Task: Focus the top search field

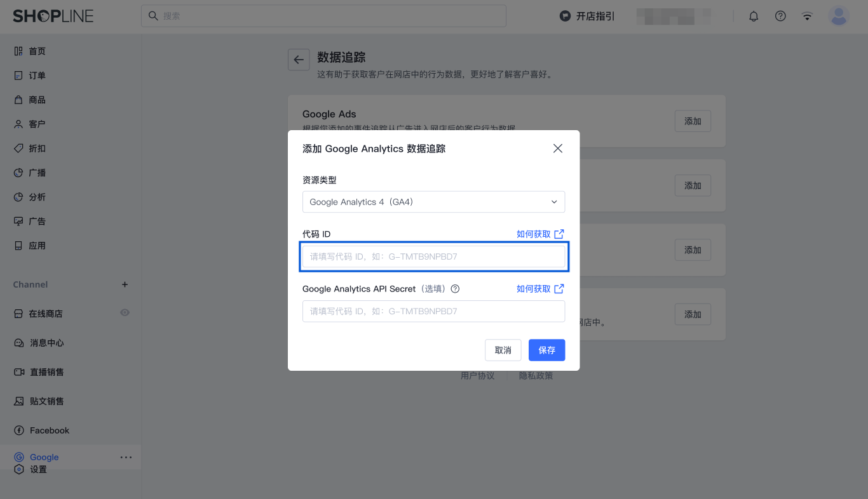Action: [x=323, y=16]
